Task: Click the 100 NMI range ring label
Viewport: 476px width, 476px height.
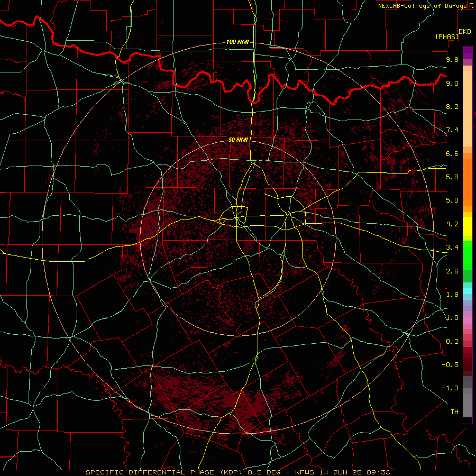Action: 237,42
